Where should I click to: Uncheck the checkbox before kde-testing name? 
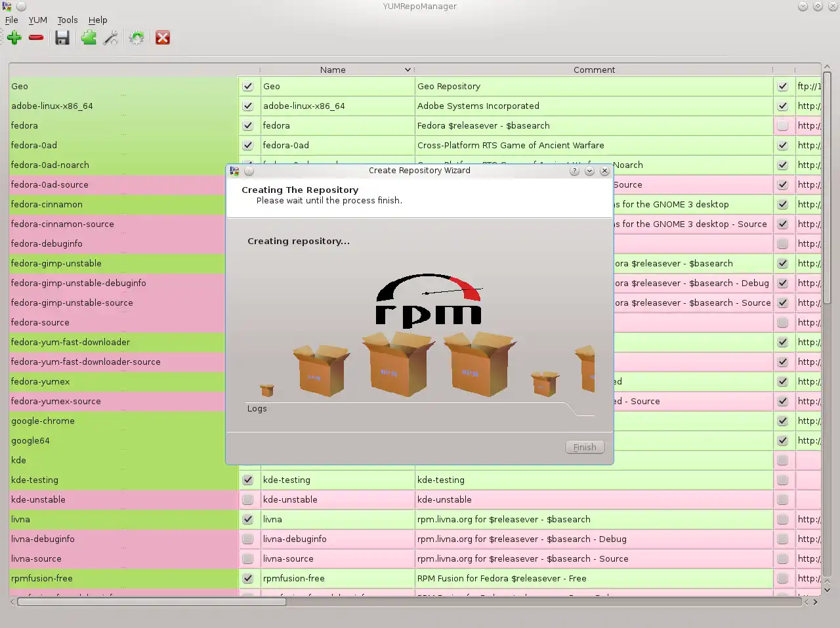(x=247, y=480)
